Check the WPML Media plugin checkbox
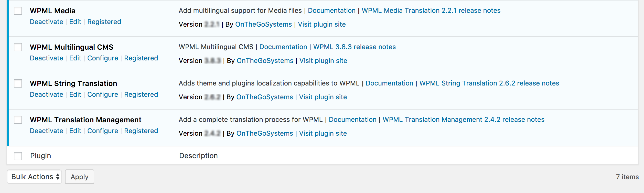The width and height of the screenshot is (644, 193). [x=18, y=11]
